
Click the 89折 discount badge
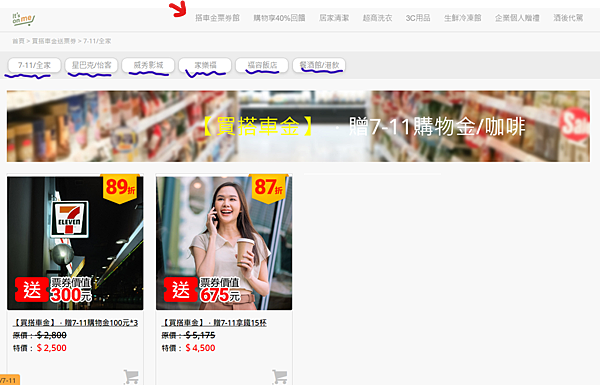[120, 188]
